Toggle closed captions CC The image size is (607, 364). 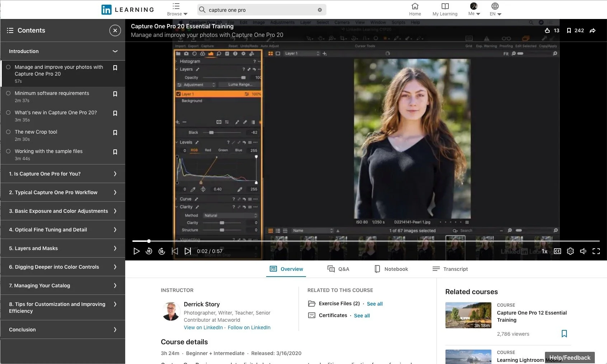(557, 251)
